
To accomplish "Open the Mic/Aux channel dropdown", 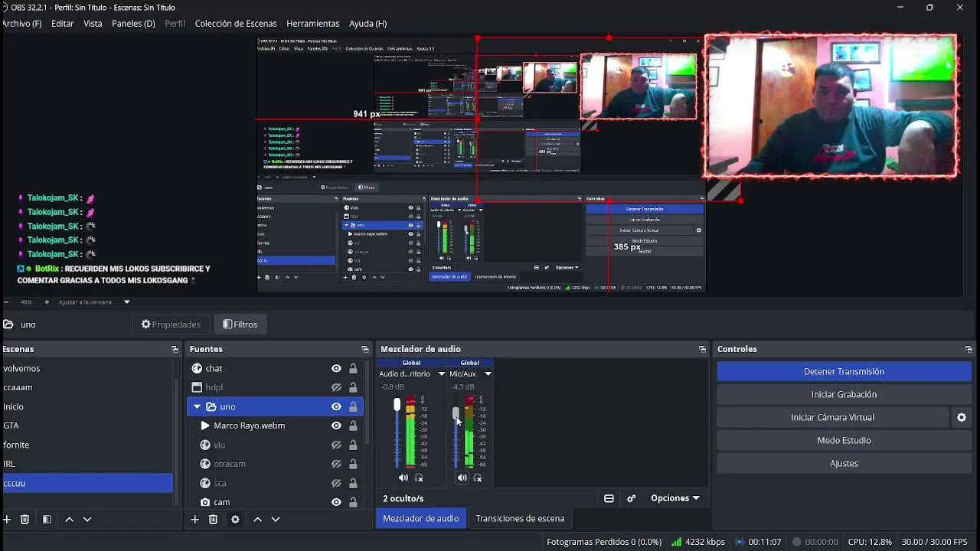I will pyautogui.click(x=488, y=374).
